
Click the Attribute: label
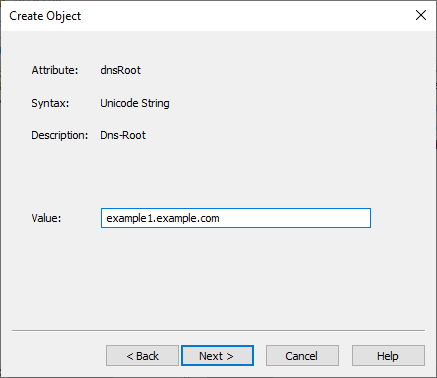(55, 70)
